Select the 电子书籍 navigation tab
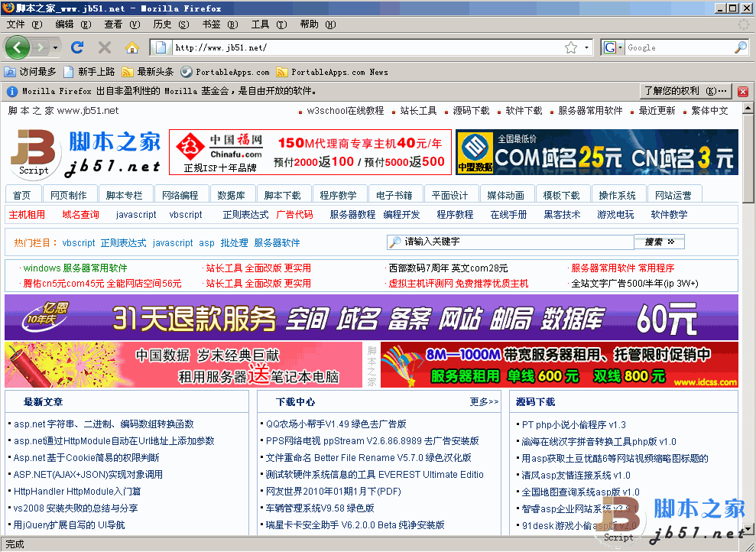This screenshot has height=552, width=756. coord(394,195)
